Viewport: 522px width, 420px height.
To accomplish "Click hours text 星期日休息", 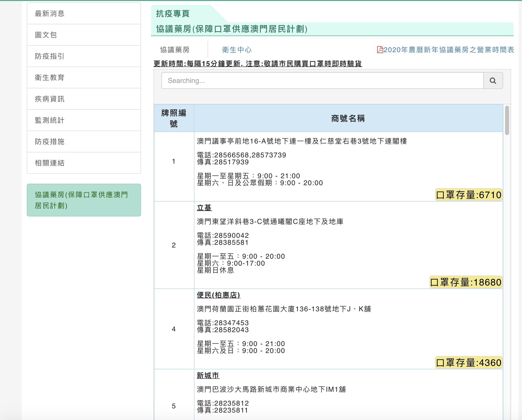I will pos(215,270).
